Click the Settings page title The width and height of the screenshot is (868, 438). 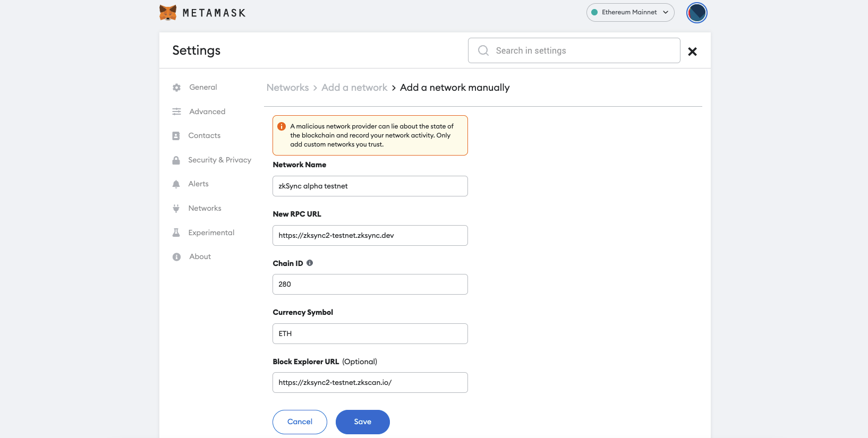coord(196,50)
